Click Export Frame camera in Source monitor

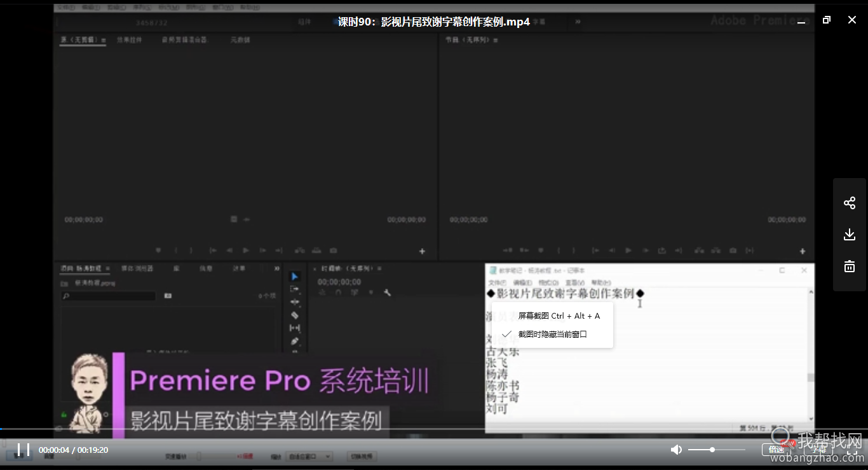coord(333,251)
